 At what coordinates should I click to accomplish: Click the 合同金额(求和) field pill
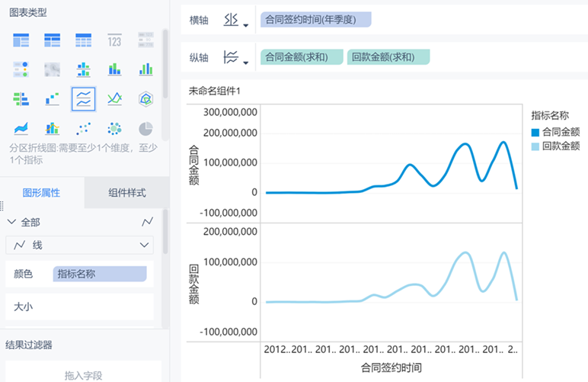coord(300,56)
